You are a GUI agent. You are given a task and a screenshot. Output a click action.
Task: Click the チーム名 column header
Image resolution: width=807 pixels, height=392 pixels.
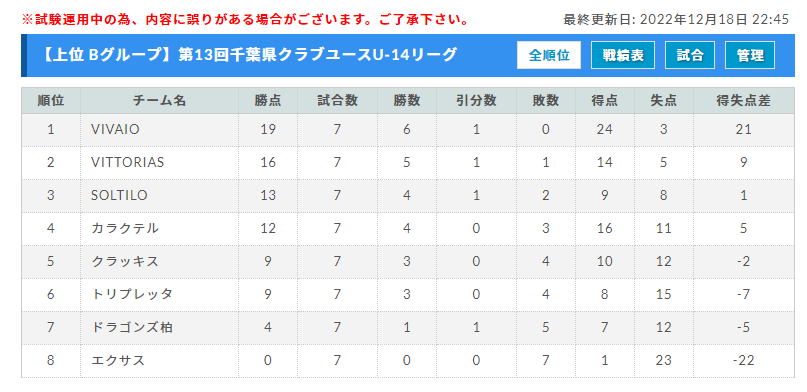click(x=160, y=101)
